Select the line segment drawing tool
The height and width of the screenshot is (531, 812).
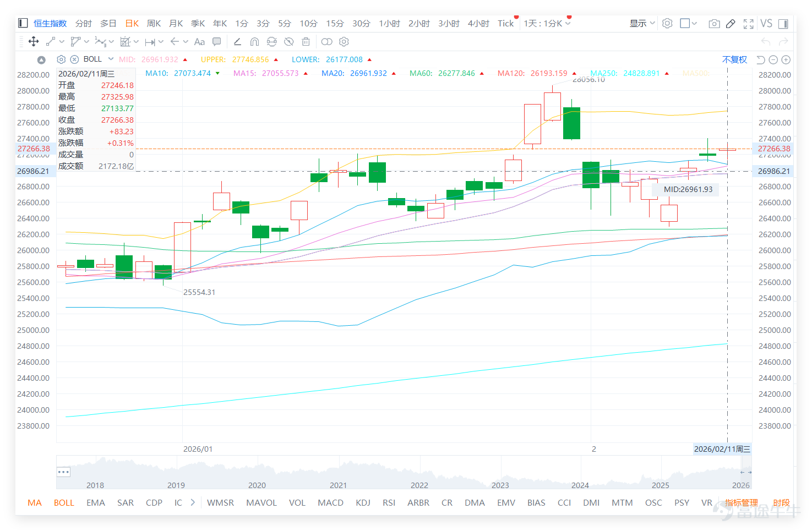click(51, 42)
